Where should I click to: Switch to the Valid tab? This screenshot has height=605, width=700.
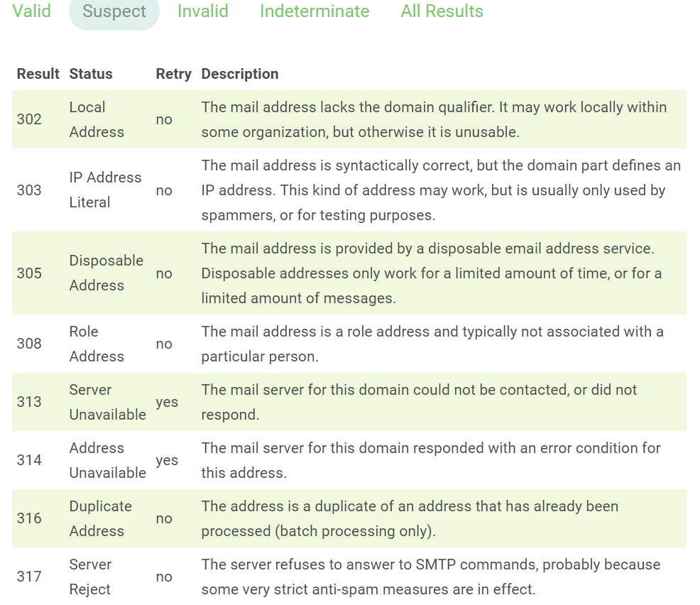point(31,11)
